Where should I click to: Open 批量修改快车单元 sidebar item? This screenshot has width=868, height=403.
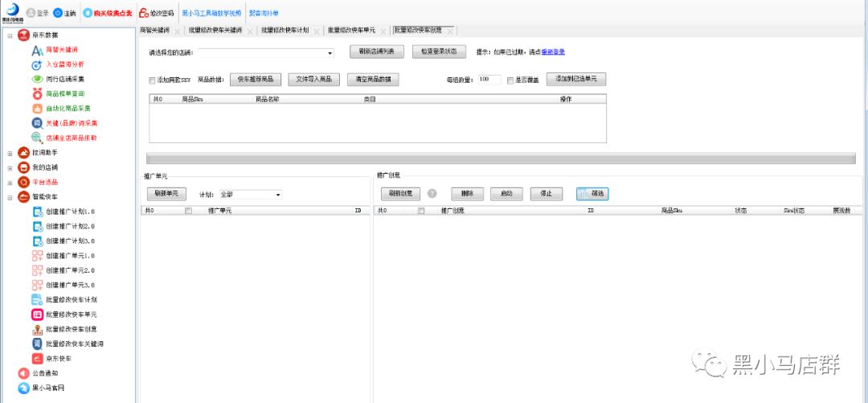pyautogui.click(x=72, y=315)
